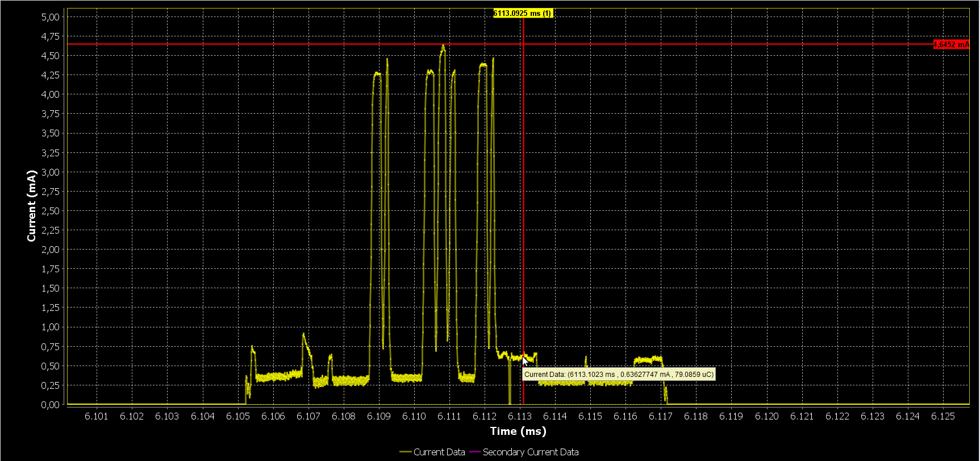980x461 pixels.
Task: Click the 6.109 tick label on the time axis
Action: [x=379, y=416]
